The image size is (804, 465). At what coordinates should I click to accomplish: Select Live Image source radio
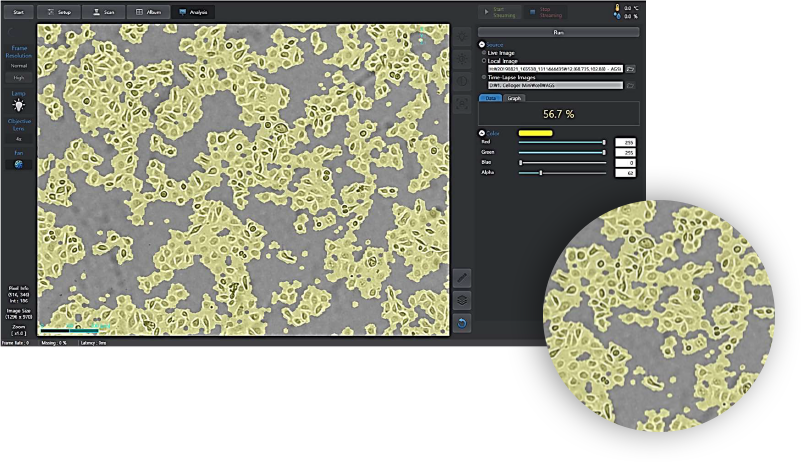pos(484,53)
